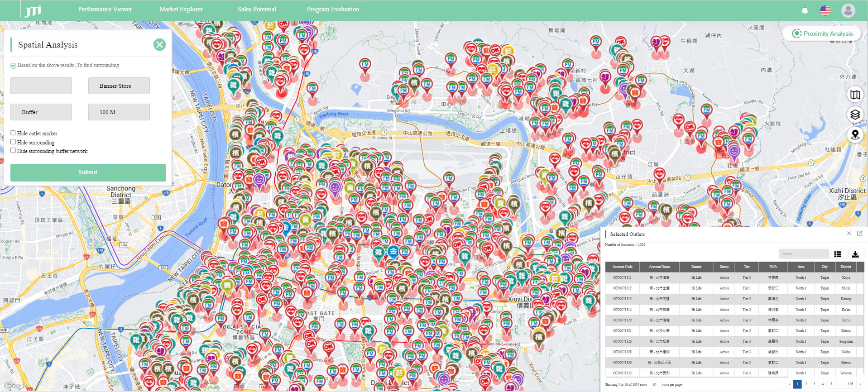Click the Proximity Analysis button
The width and height of the screenshot is (868, 392).
822,33
